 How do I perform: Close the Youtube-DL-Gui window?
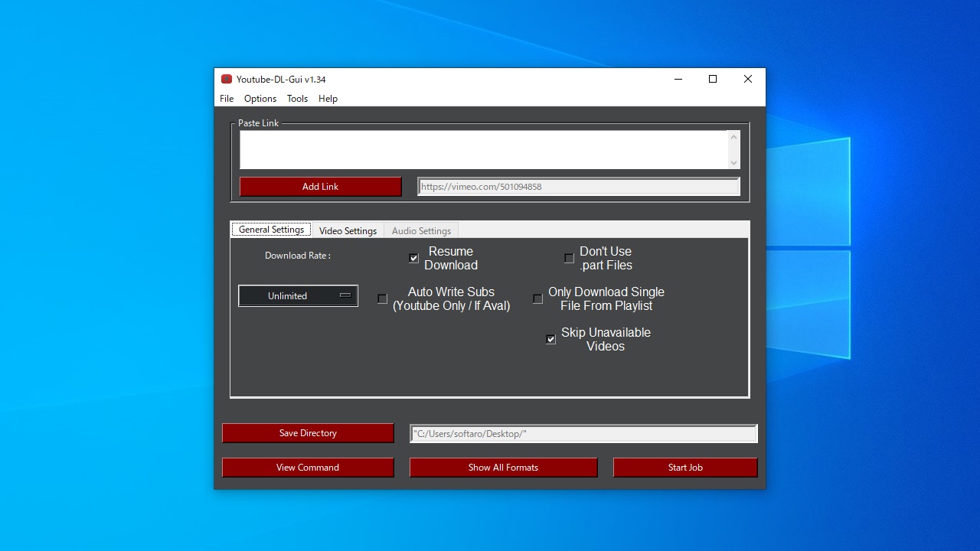pos(748,79)
